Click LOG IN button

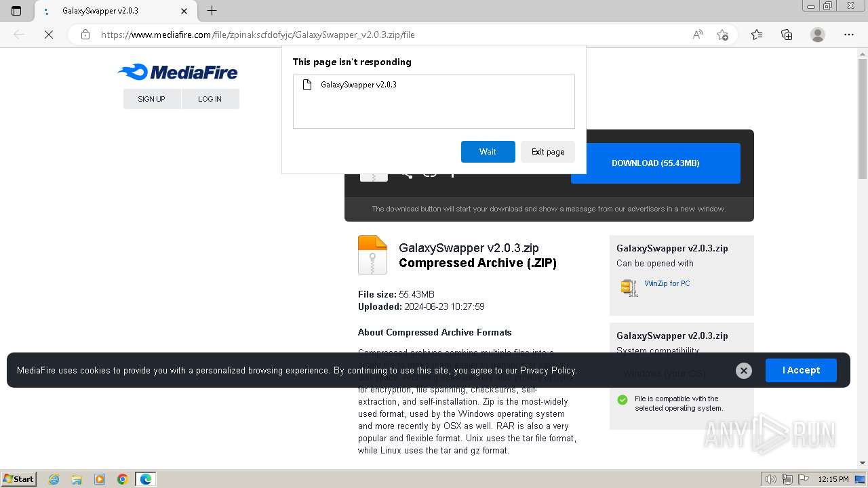click(x=210, y=99)
